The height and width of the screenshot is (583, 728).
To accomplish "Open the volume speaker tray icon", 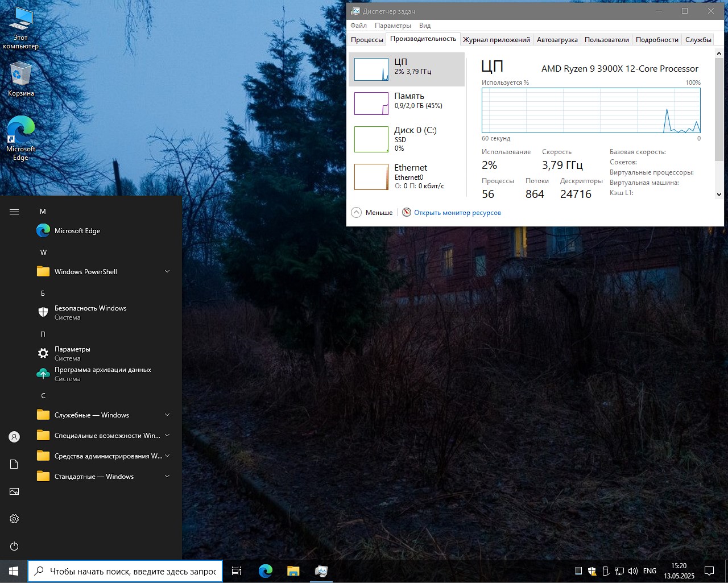I will (633, 571).
